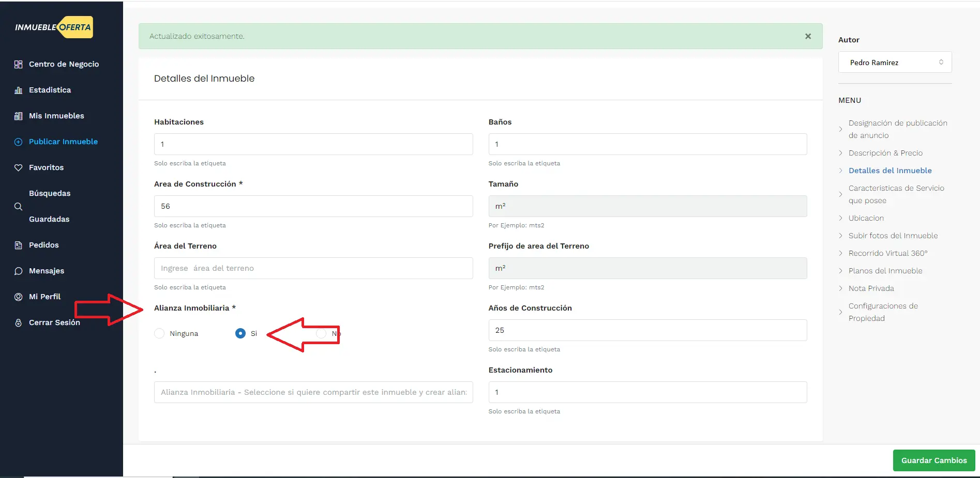The height and width of the screenshot is (478, 980).
Task: Open Mensajes page
Action: [47, 271]
